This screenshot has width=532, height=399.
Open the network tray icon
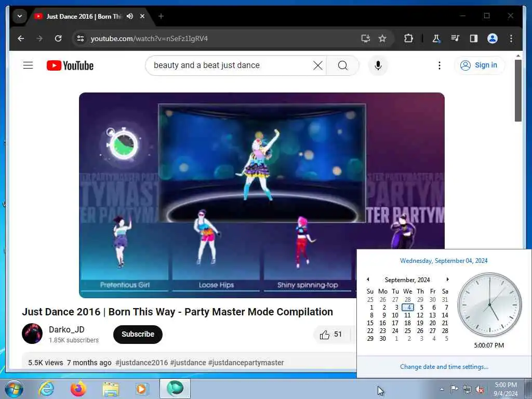(x=467, y=390)
